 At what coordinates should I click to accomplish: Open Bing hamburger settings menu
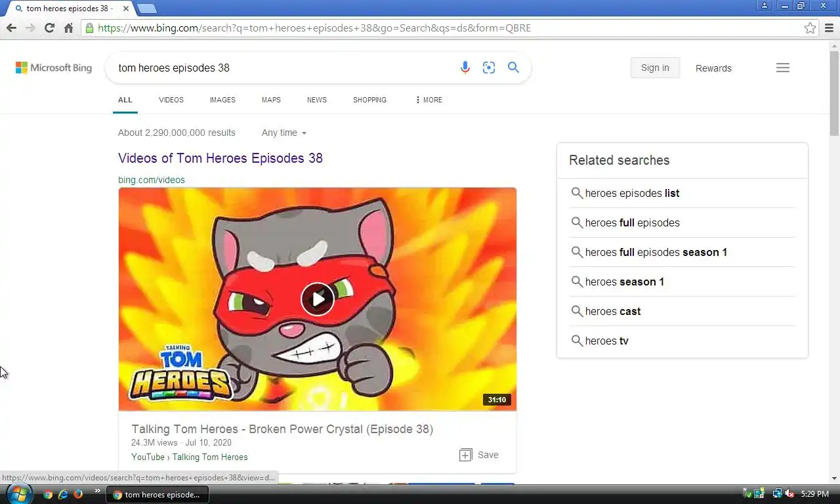pos(783,68)
